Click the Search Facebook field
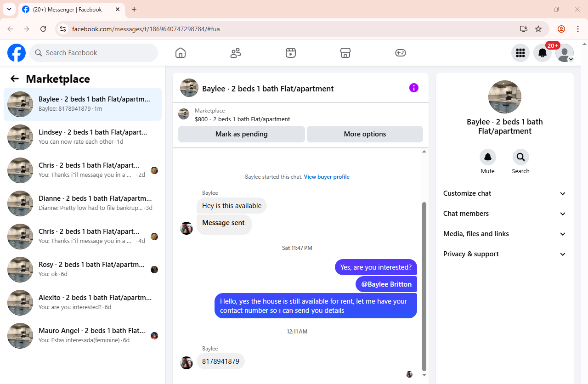The image size is (588, 384). click(94, 53)
